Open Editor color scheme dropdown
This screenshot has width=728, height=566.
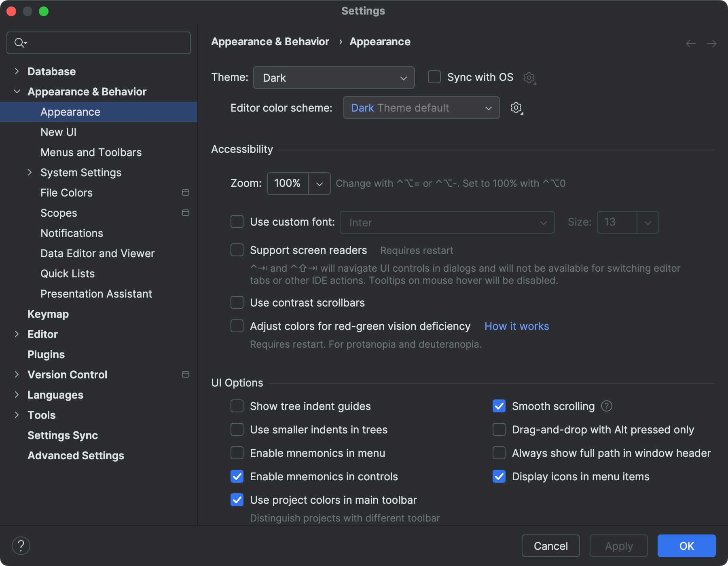[x=421, y=108]
